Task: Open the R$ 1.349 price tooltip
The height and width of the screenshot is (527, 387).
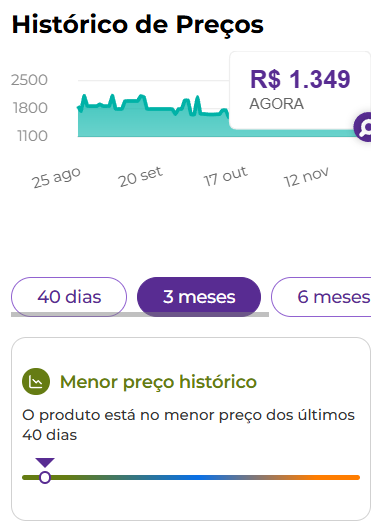Action: point(300,90)
